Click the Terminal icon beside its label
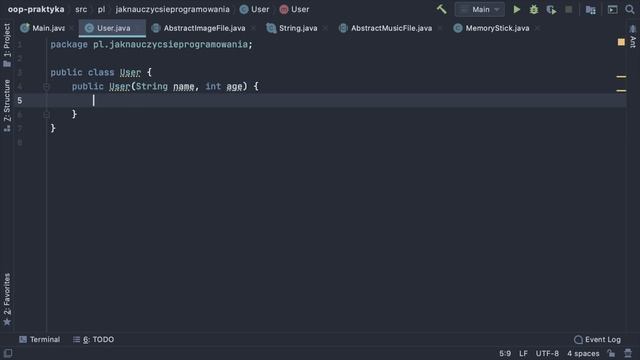 click(23, 340)
